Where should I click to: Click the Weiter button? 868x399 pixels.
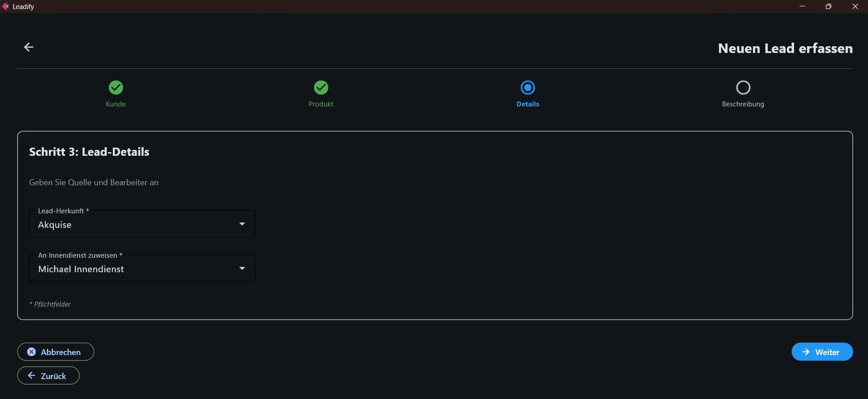pos(822,351)
